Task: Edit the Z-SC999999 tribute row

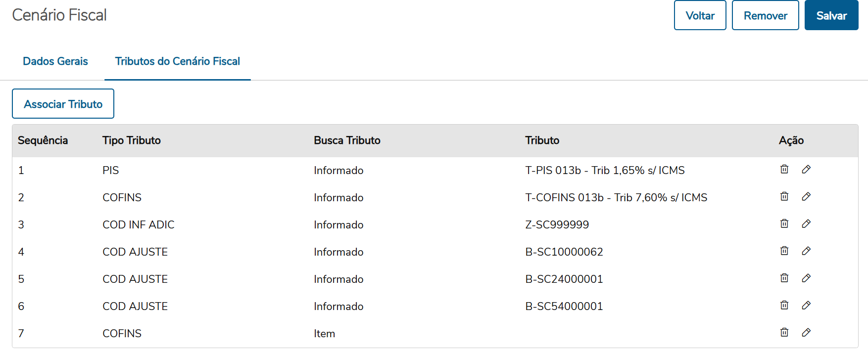Action: (806, 224)
